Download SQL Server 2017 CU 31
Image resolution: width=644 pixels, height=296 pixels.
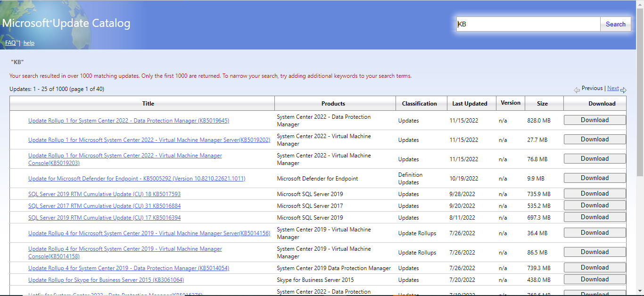(x=595, y=206)
